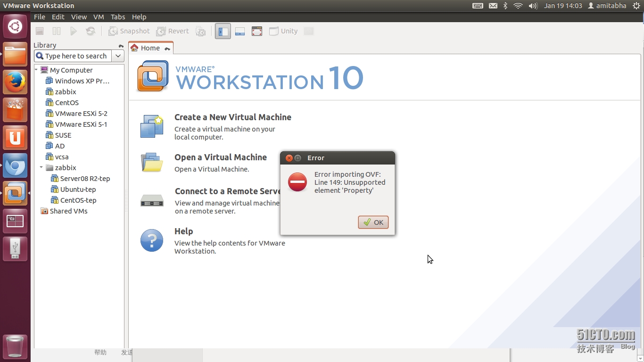
Task: Click the 'Help' heading link on Home
Action: (183, 231)
